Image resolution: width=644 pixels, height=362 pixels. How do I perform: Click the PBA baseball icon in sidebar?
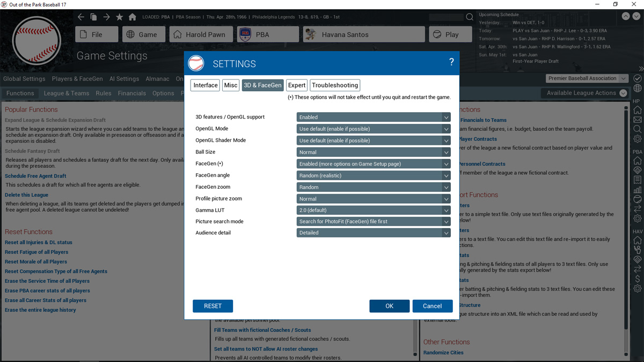point(638,200)
